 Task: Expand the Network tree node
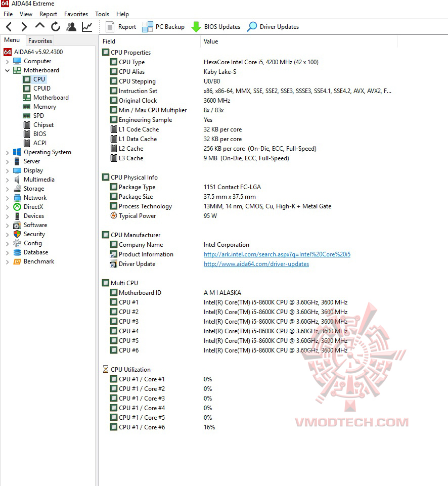pyautogui.click(x=8, y=198)
